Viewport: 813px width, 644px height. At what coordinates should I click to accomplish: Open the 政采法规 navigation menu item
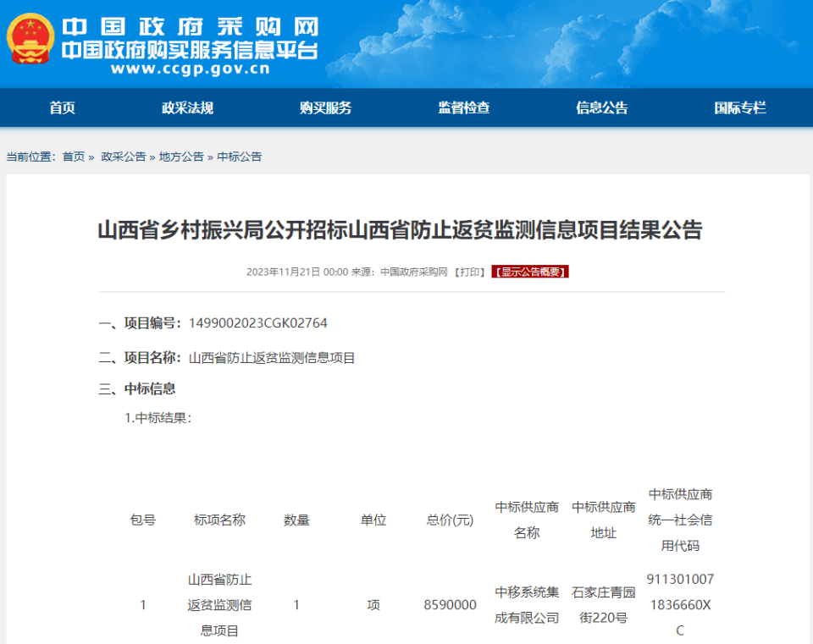(187, 107)
